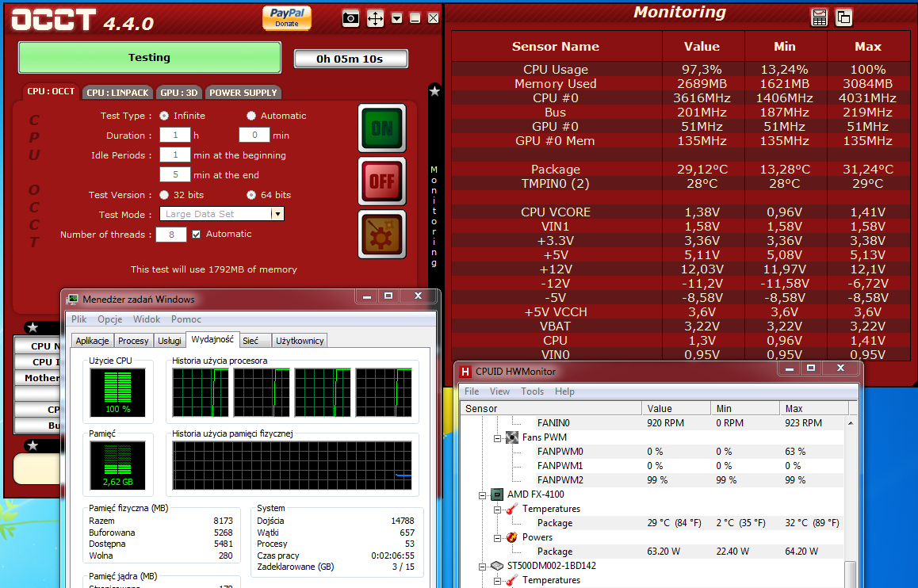Screen dimensions: 918x588
Task: Open Opcje menu in Task Manager
Action: coord(110,319)
